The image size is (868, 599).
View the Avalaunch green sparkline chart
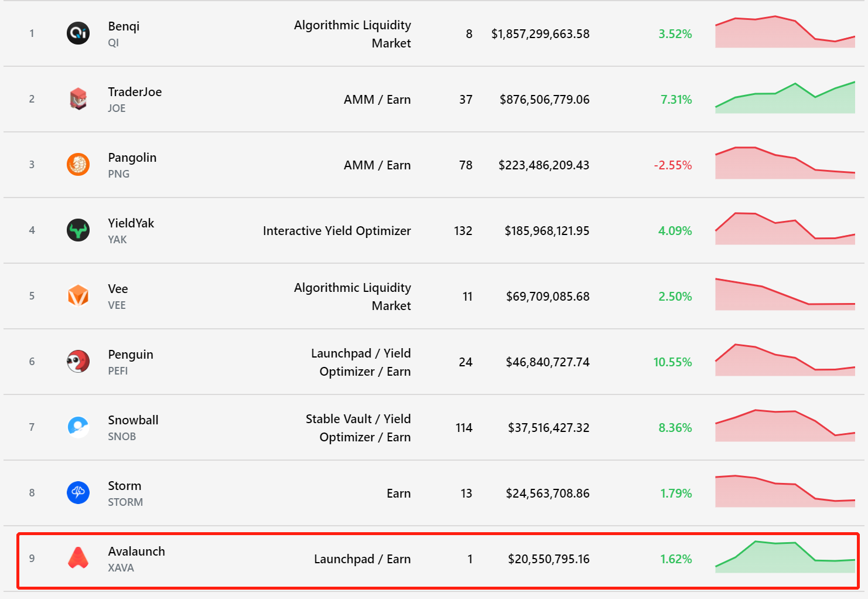tap(785, 557)
